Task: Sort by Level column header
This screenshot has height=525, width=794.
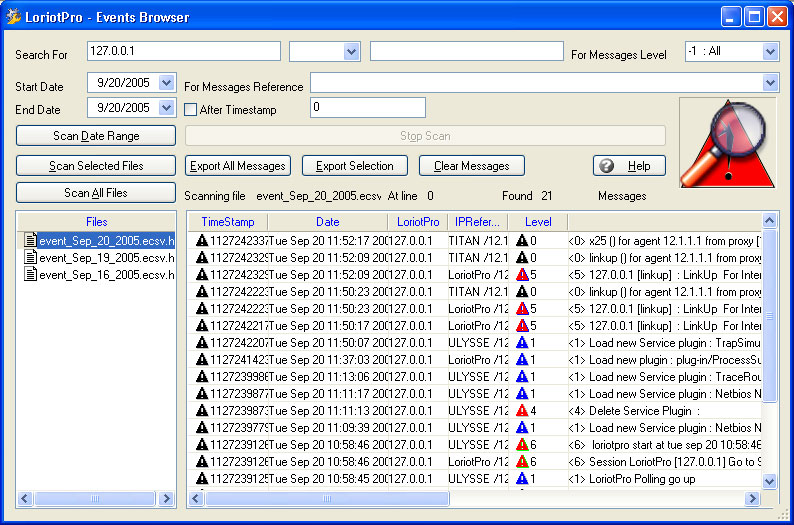Action: click(x=538, y=222)
